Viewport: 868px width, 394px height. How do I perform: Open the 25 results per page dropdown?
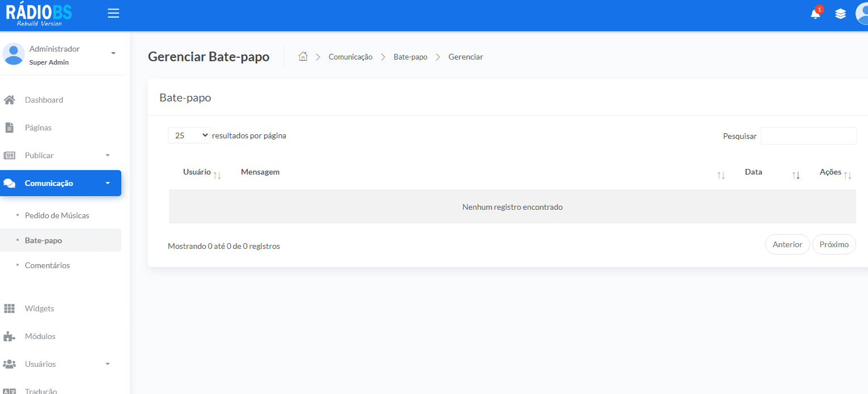189,135
